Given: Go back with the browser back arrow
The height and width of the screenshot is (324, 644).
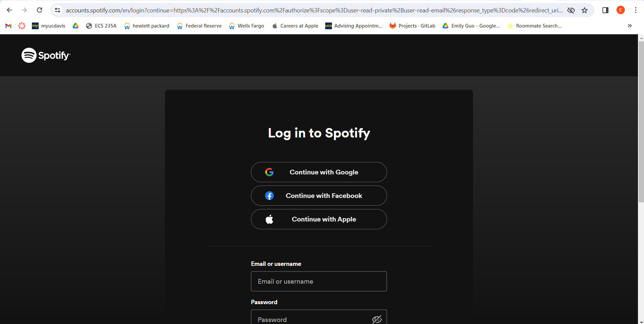Looking at the screenshot, I should click(9, 10).
